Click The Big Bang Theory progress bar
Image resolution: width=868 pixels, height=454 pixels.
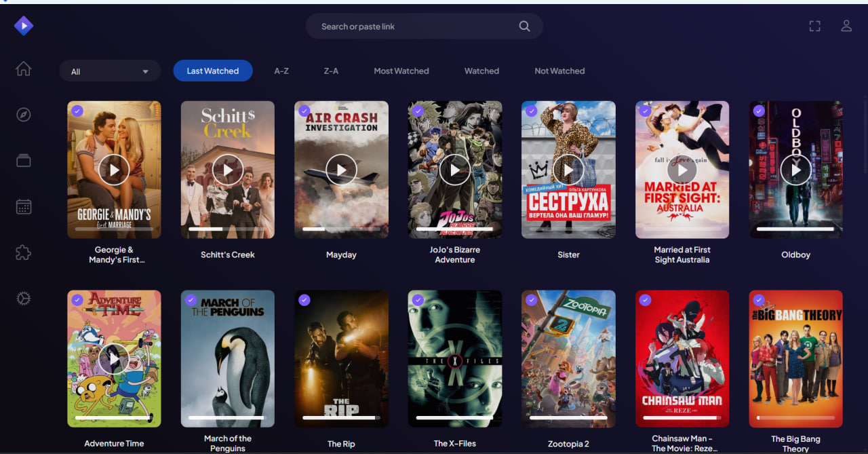point(795,418)
